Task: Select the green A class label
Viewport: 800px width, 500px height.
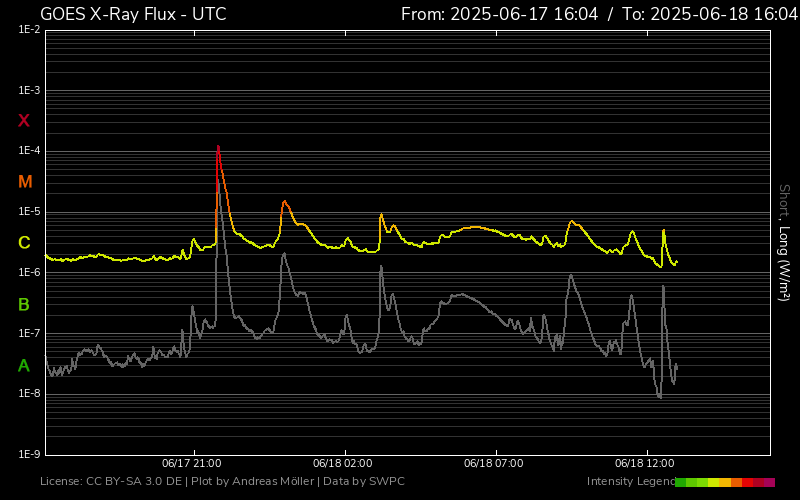Action: pos(24,366)
